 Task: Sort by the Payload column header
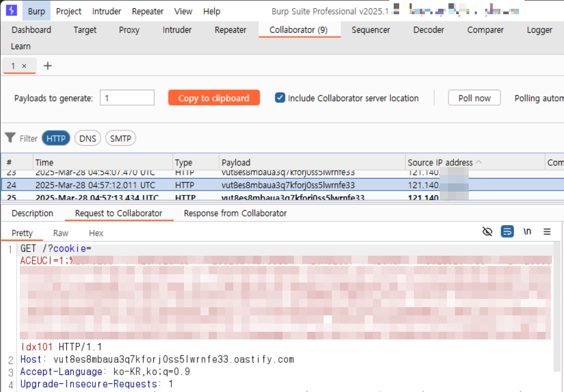(x=312, y=162)
